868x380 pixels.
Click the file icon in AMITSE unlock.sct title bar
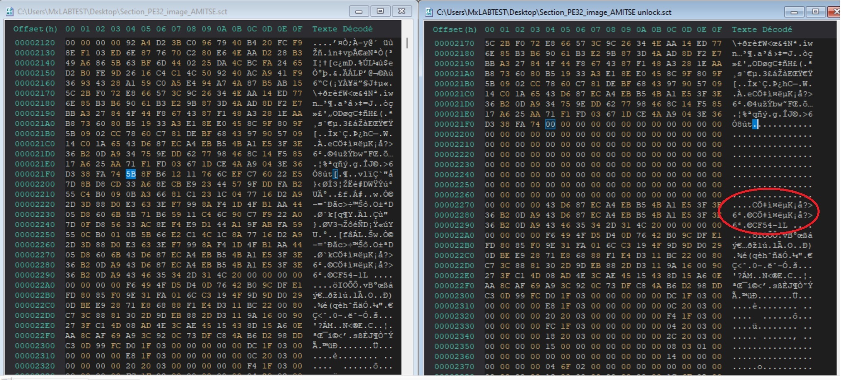(x=429, y=12)
